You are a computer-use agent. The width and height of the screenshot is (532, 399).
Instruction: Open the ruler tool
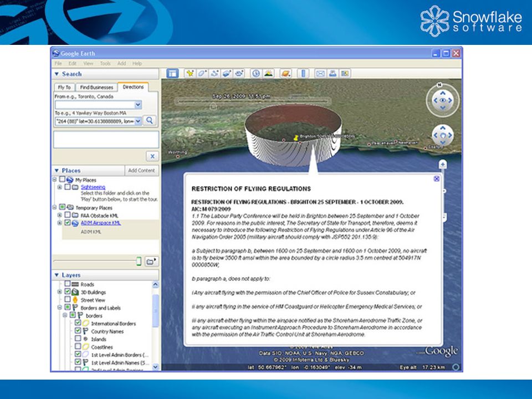pos(303,73)
